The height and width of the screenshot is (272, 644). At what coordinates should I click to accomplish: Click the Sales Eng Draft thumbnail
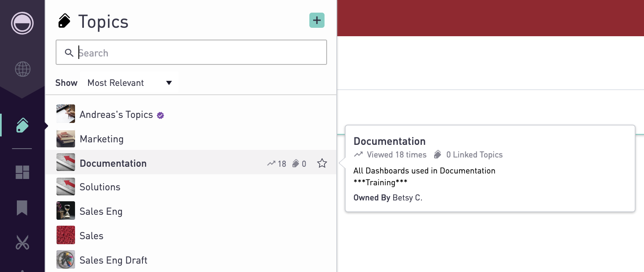tap(66, 259)
